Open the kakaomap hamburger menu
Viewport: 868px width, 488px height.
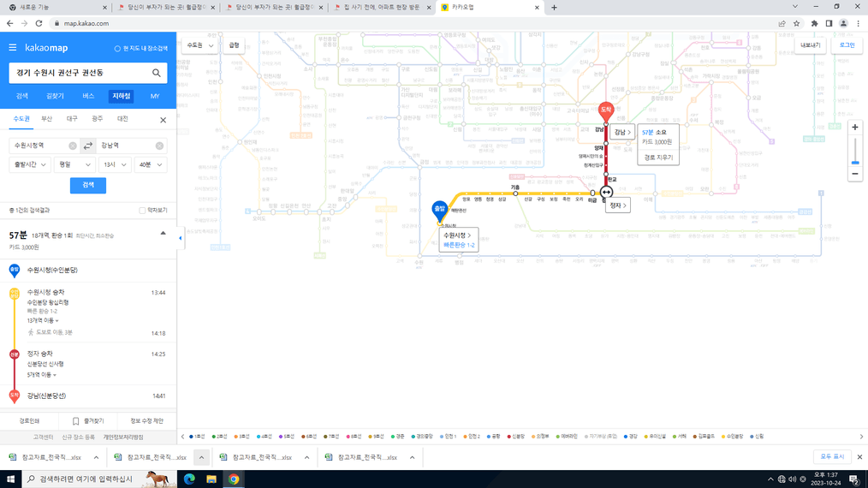point(13,48)
